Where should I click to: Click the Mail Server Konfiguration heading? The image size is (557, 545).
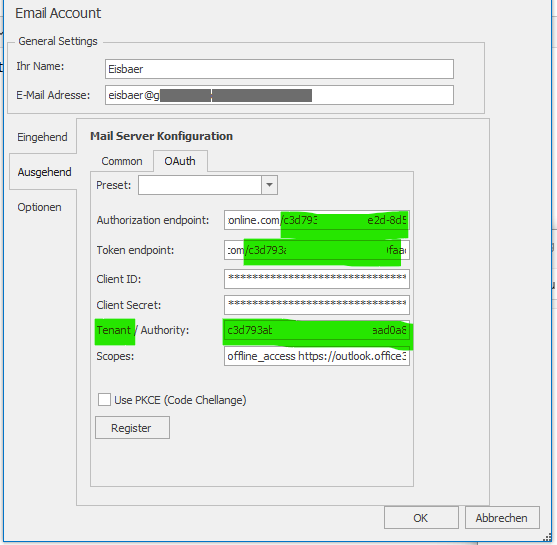click(x=162, y=136)
